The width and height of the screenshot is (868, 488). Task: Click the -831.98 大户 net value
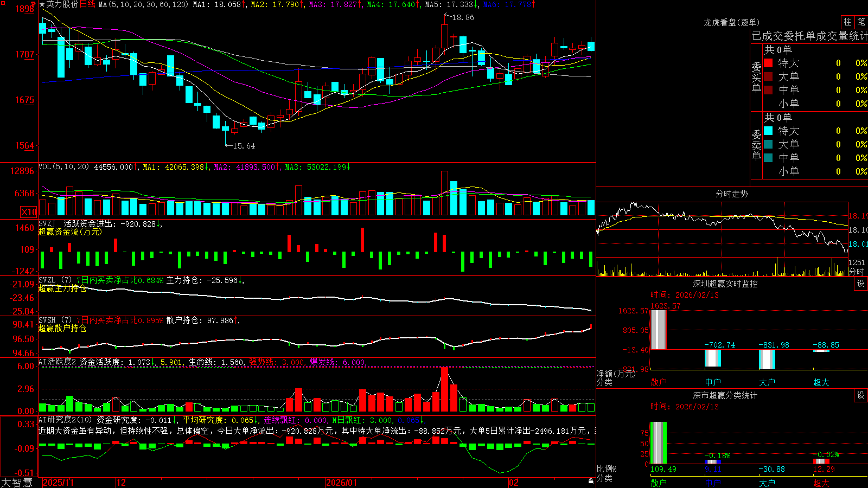(774, 345)
